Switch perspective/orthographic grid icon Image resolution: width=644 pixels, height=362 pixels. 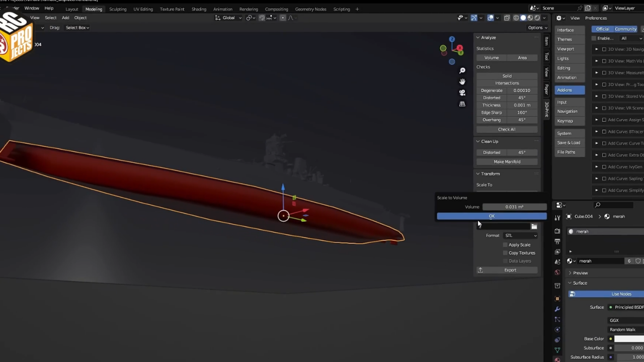(x=462, y=104)
